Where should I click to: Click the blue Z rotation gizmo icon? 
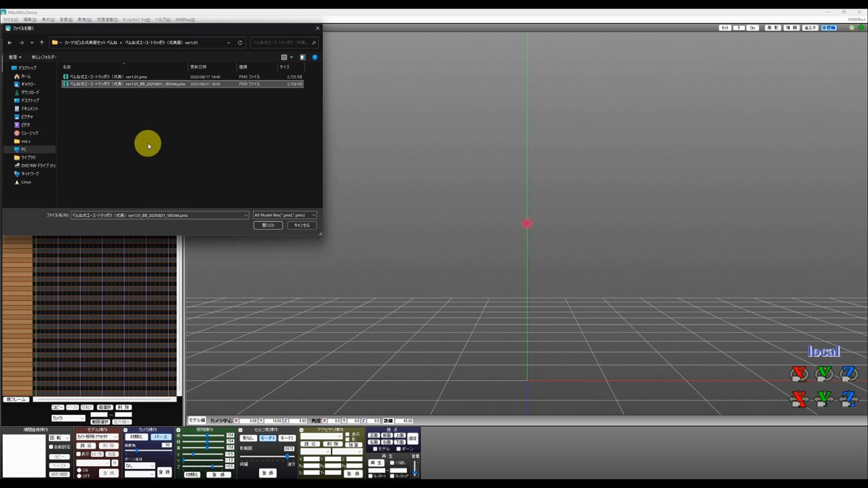(x=848, y=373)
